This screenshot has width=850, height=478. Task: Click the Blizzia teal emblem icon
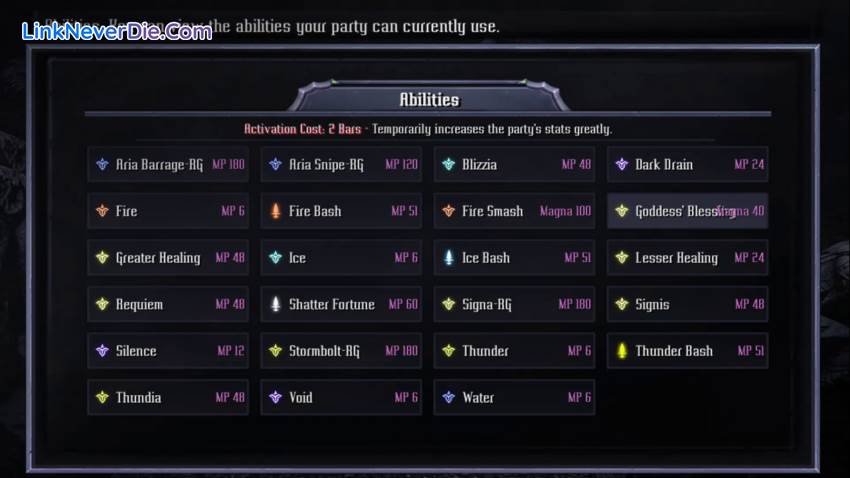[448, 165]
